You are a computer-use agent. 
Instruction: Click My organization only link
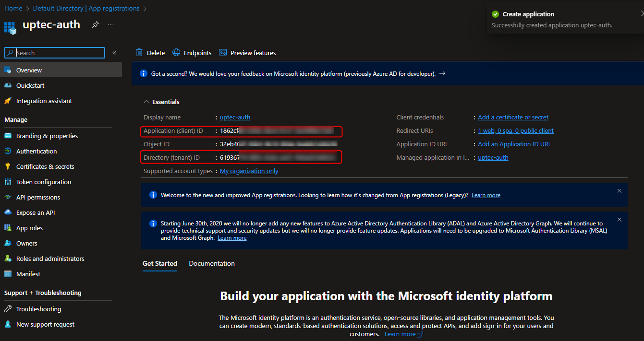(x=249, y=171)
